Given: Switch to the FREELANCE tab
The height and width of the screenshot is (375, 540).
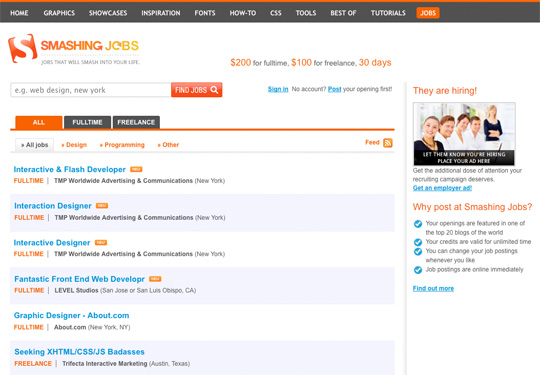Looking at the screenshot, I should click(x=136, y=122).
